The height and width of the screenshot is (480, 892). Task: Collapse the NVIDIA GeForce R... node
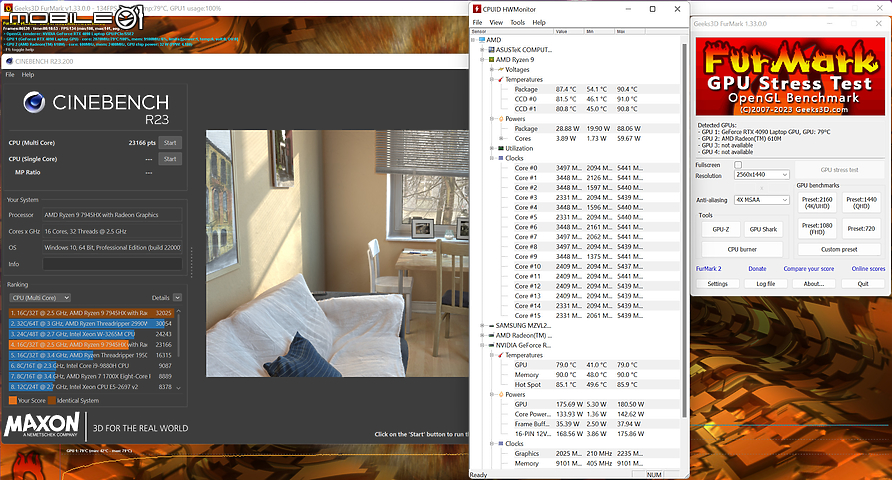(482, 345)
